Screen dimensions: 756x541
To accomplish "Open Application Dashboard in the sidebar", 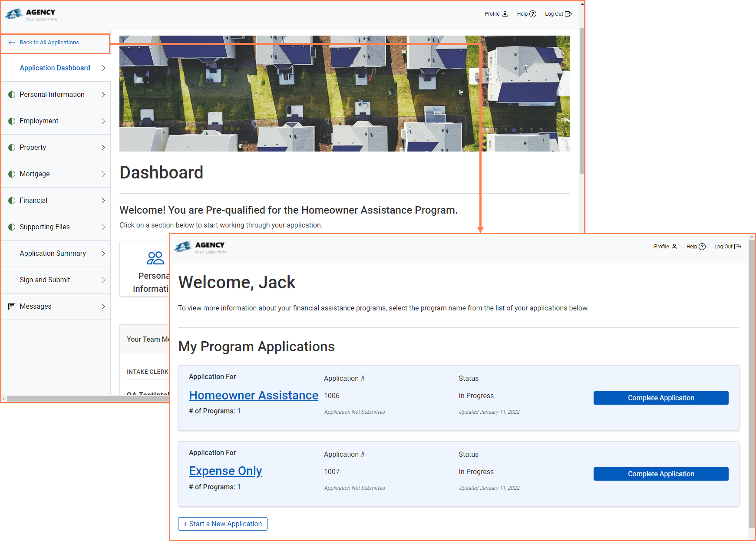I will click(55, 68).
